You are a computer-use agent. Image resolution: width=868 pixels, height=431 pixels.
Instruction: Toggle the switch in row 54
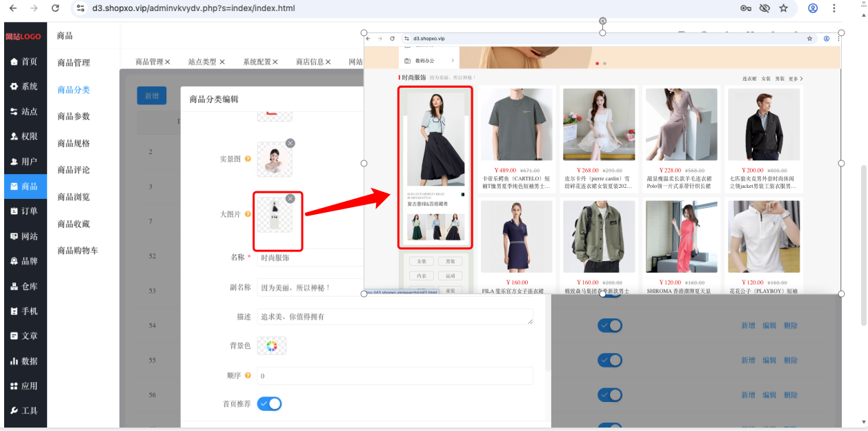[610, 325]
